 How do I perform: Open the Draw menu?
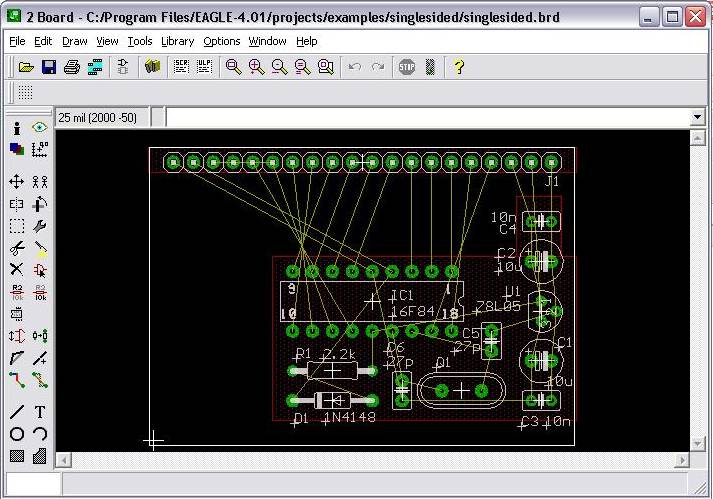[75, 41]
